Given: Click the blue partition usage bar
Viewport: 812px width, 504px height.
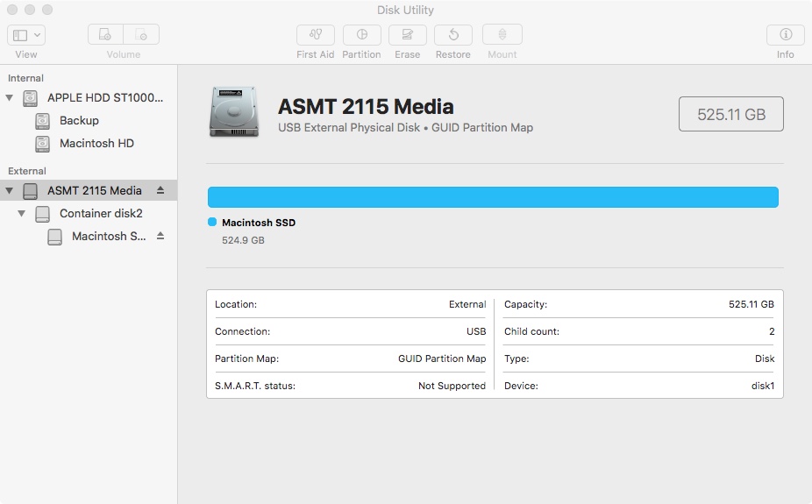Looking at the screenshot, I should tap(493, 197).
